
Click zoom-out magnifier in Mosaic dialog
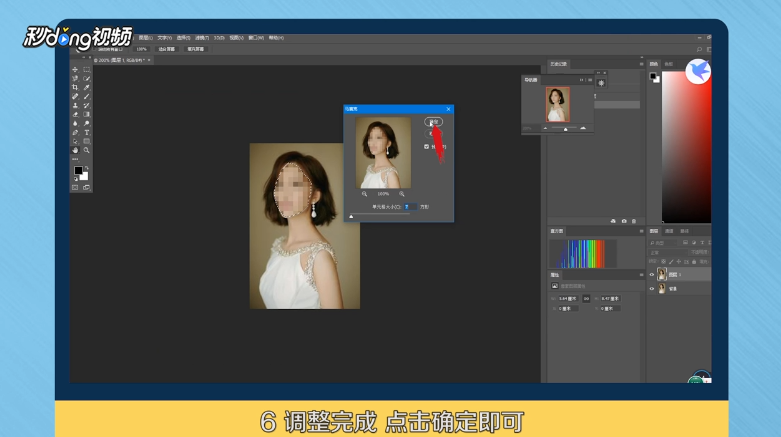click(364, 194)
